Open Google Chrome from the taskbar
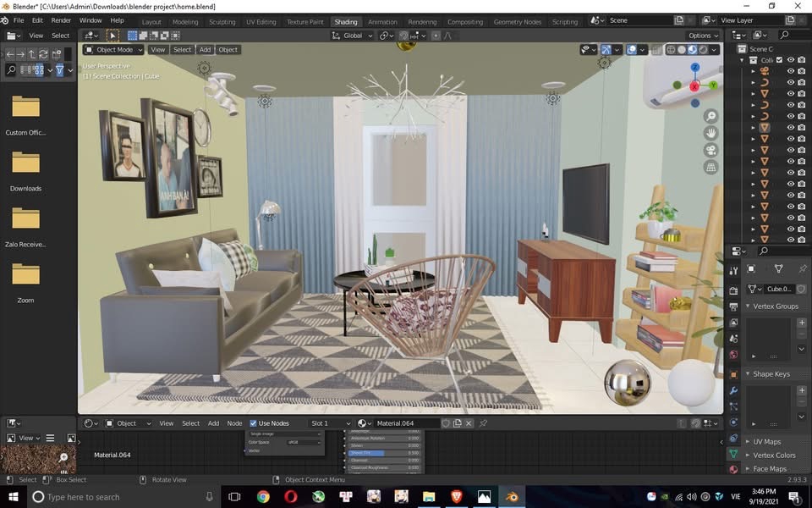Image resolution: width=812 pixels, height=508 pixels. click(263, 497)
